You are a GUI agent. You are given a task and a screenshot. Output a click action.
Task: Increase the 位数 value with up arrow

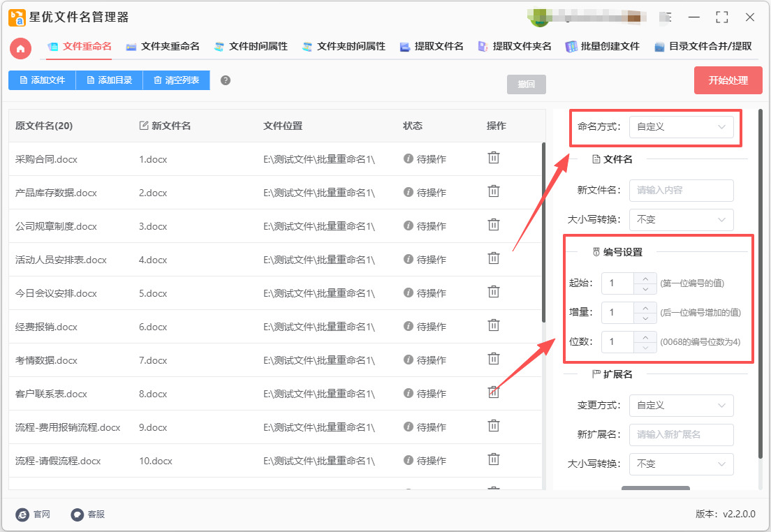645,337
